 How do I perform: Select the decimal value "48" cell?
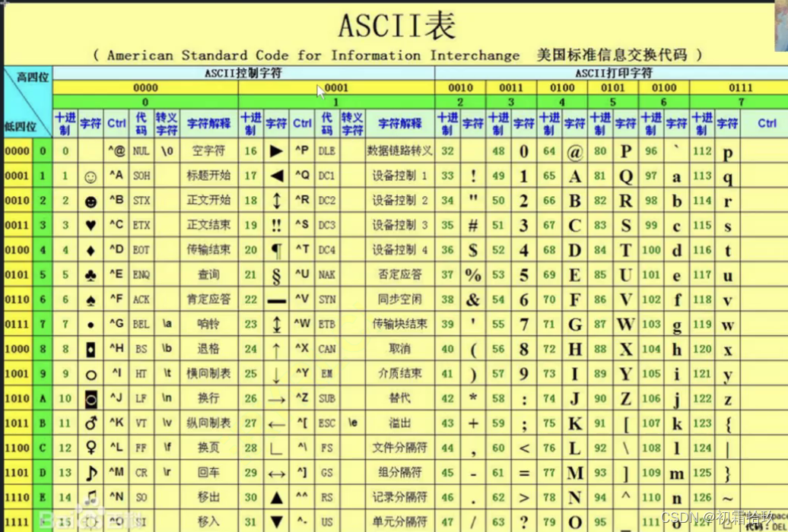[x=498, y=150]
